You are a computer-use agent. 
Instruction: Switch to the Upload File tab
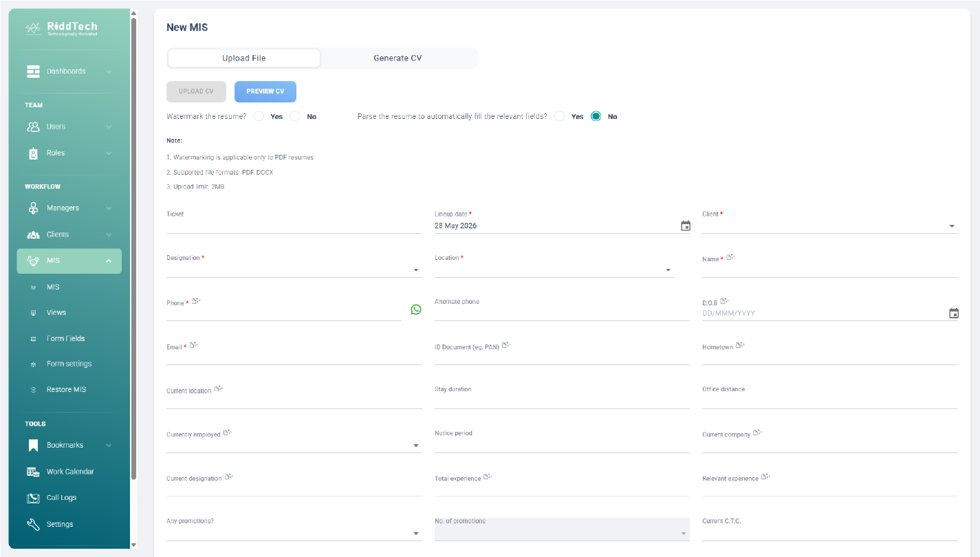coord(244,58)
